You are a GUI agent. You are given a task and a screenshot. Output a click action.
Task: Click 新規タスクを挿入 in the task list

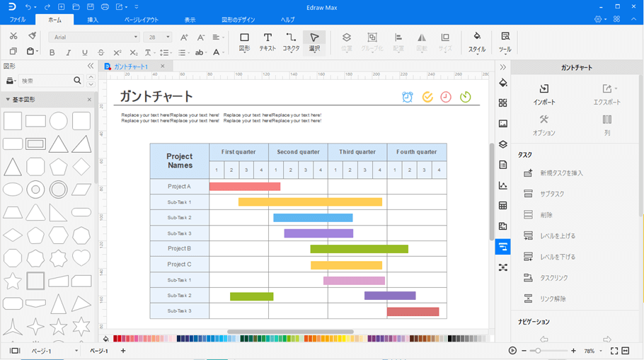coord(561,173)
